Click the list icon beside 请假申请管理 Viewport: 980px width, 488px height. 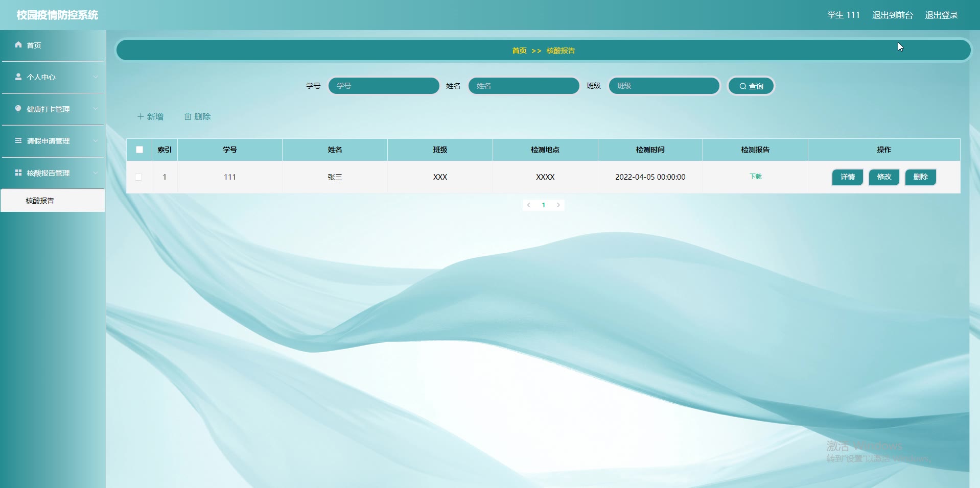[18, 140]
